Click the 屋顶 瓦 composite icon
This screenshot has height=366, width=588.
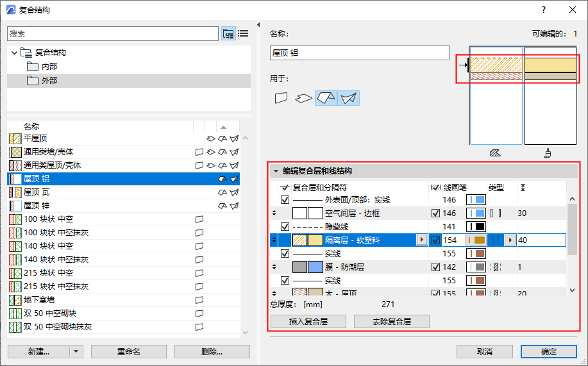click(x=15, y=192)
